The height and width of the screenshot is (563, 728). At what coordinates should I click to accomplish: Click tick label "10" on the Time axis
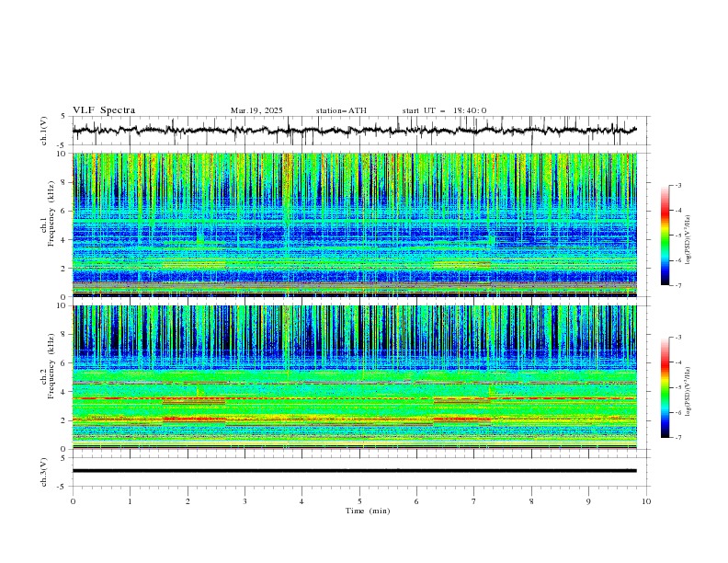point(646,501)
